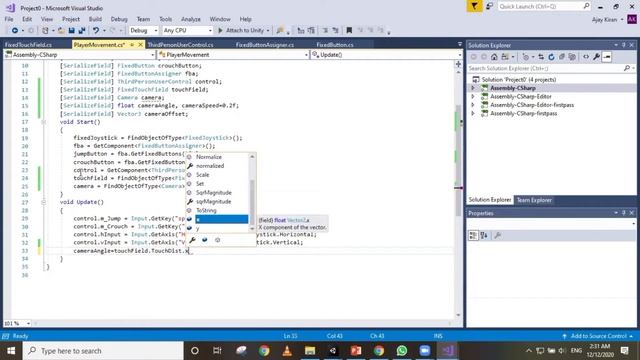Collapse the Update() method outline
The height and width of the screenshot is (360, 640).
[x=43, y=202]
